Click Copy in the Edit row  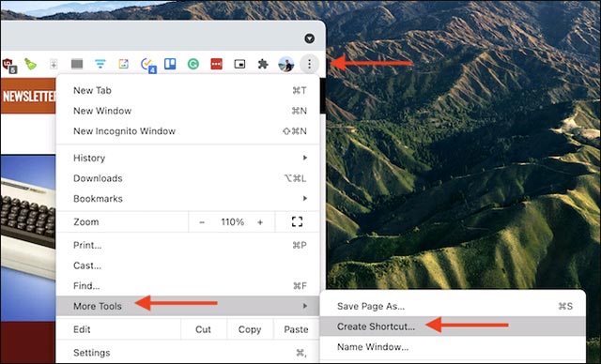click(x=250, y=329)
